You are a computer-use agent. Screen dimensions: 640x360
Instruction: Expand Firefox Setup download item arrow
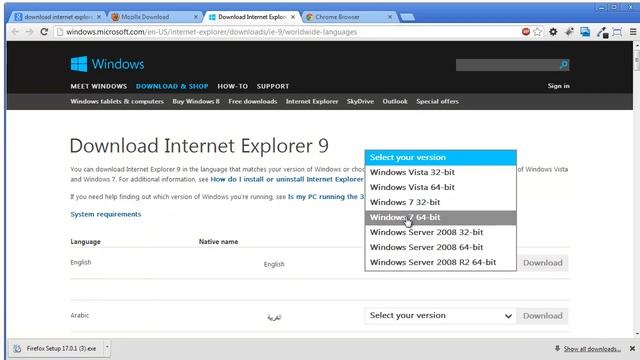click(107, 348)
